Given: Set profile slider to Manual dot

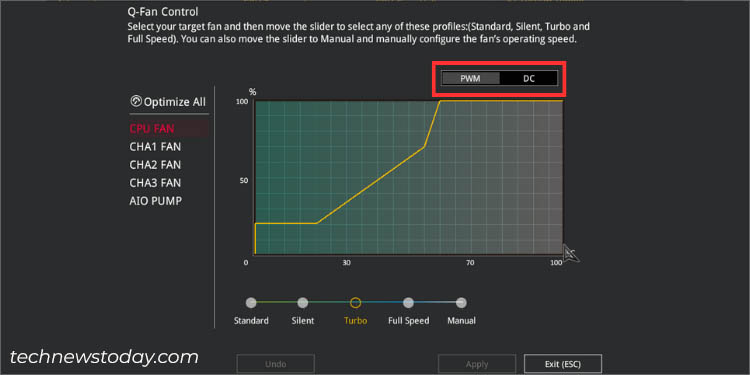Looking at the screenshot, I should (461, 303).
